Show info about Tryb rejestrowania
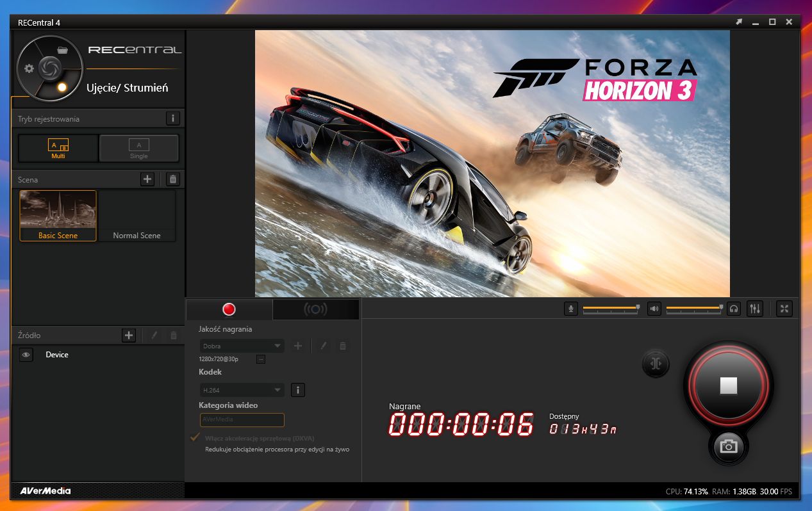The width and height of the screenshot is (812, 511). (x=172, y=118)
